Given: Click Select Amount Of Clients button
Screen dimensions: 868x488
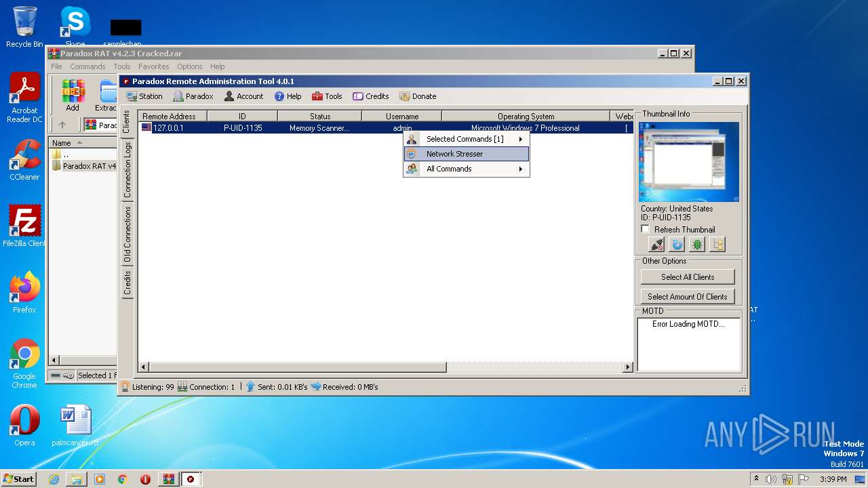Looking at the screenshot, I should 688,296.
